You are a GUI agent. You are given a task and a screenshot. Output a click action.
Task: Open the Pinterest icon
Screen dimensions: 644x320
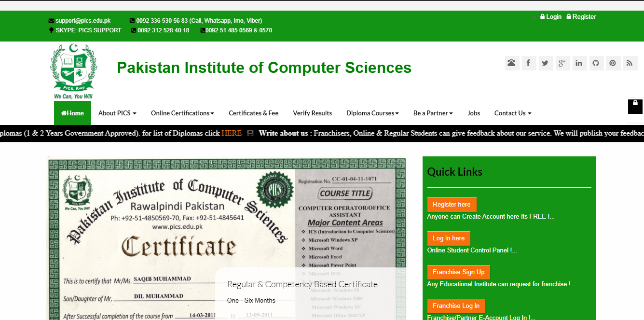[x=613, y=63]
